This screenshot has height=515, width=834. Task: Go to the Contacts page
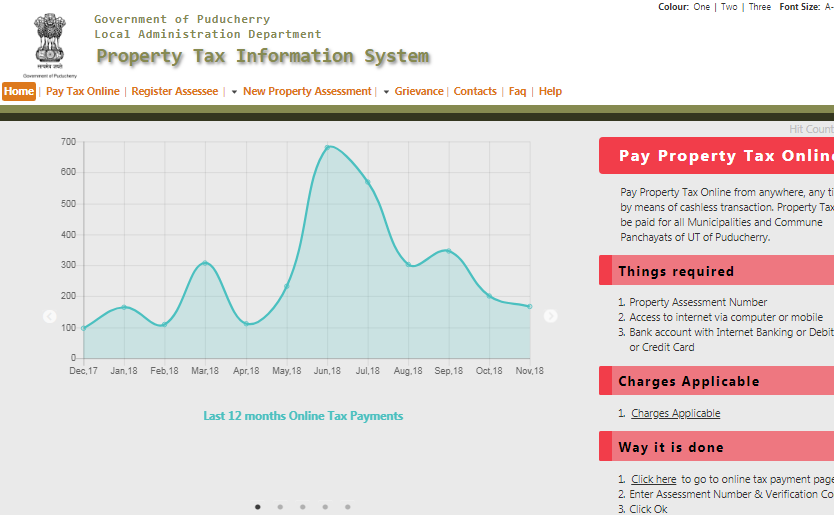point(475,91)
